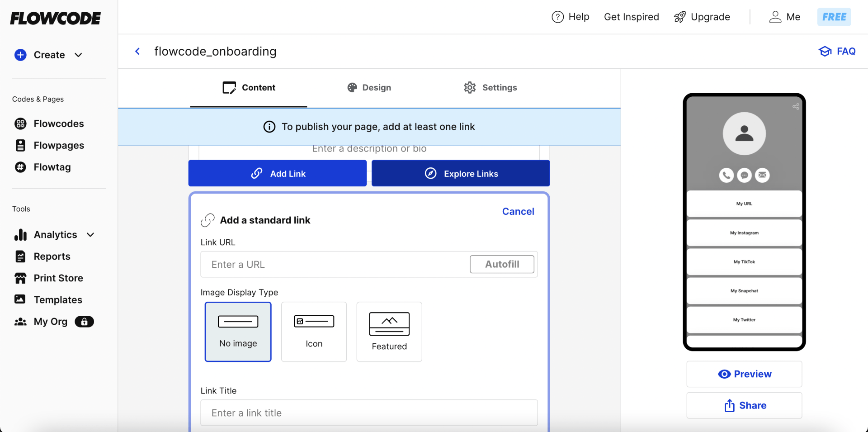Click the Explore Links button
Screen dimensions: 868x432
(461, 173)
